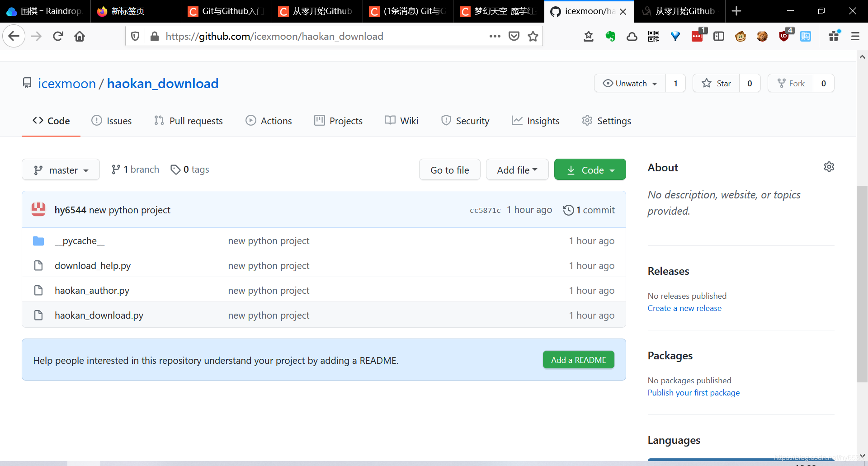View commit history clock icon

click(x=568, y=210)
